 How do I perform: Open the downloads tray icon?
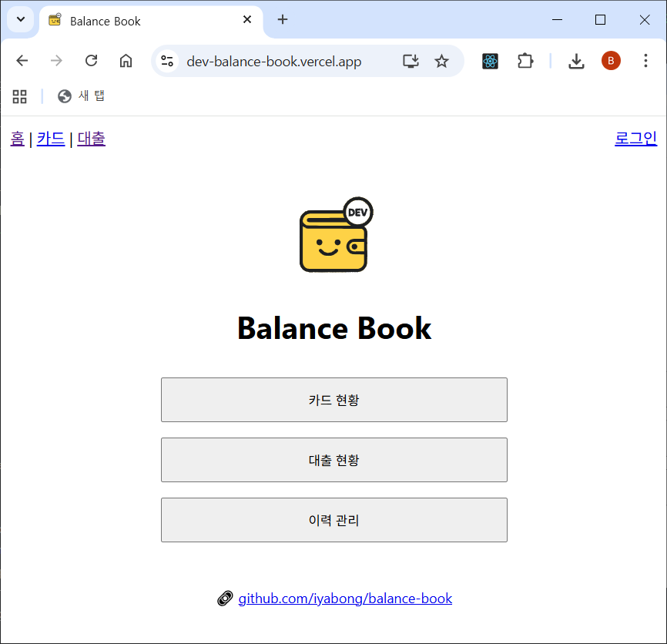(x=576, y=61)
